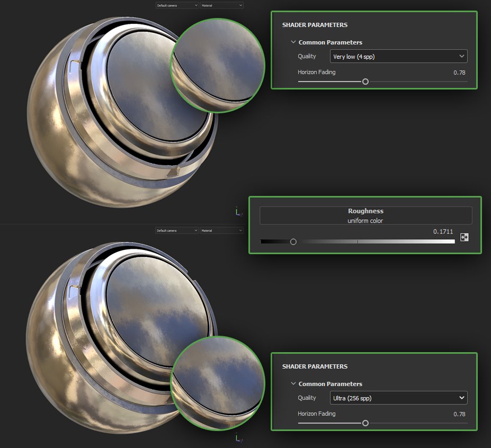Viewport: 491px width, 448px height.
Task: Click the chevron on the bottom Quality combo box
Action: point(462,398)
